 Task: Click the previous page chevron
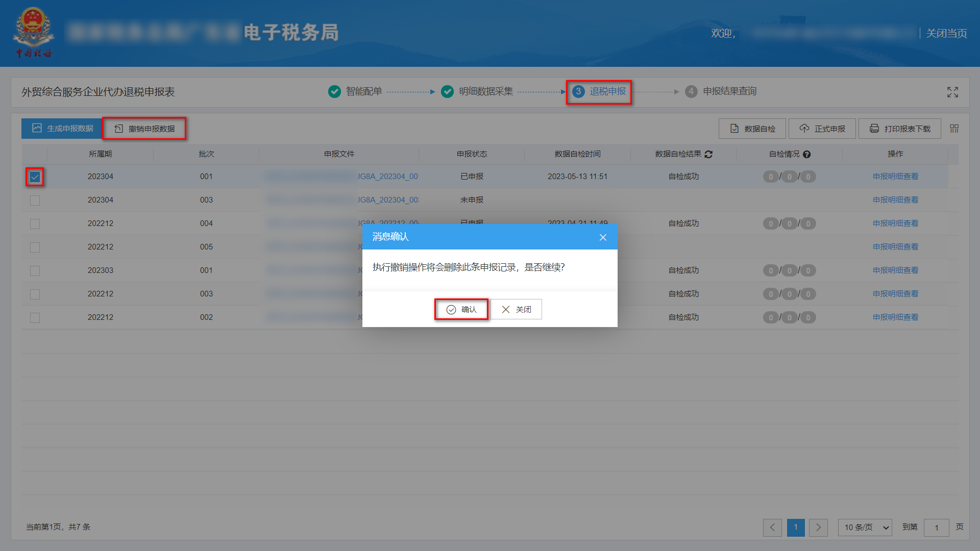point(772,528)
